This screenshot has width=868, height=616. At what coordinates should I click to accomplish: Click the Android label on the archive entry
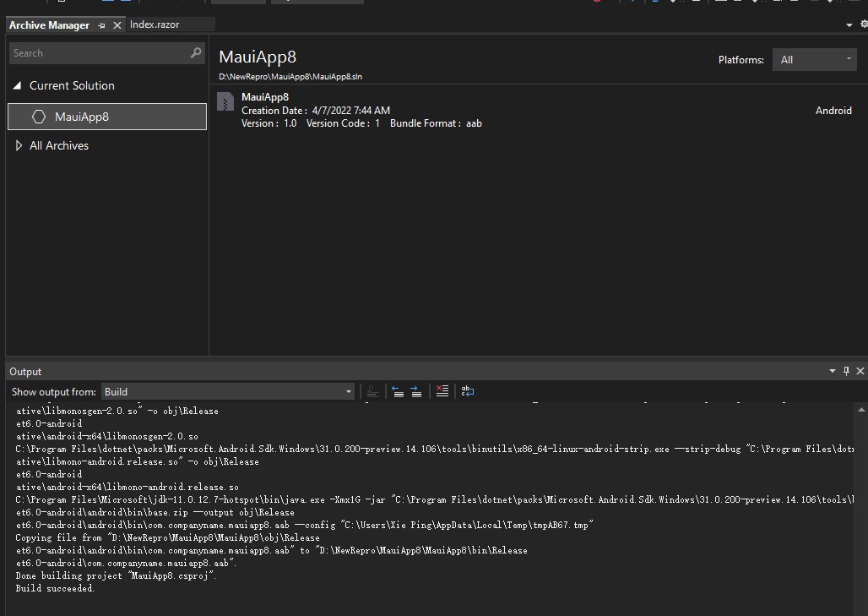833,110
